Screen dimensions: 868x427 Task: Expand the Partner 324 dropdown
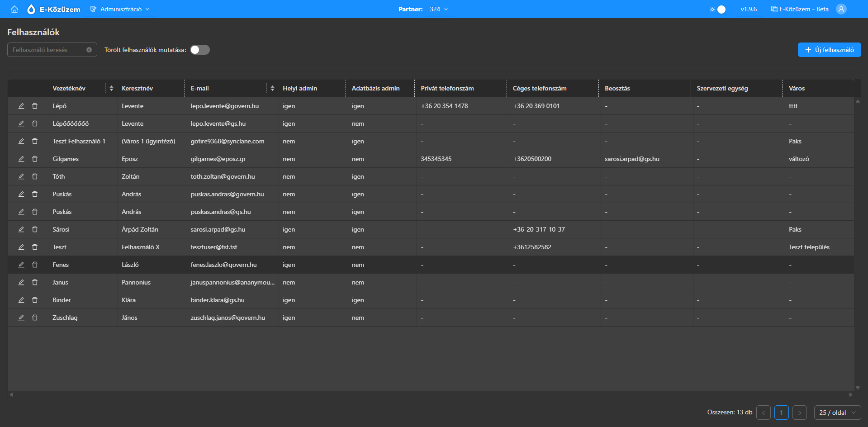438,9
